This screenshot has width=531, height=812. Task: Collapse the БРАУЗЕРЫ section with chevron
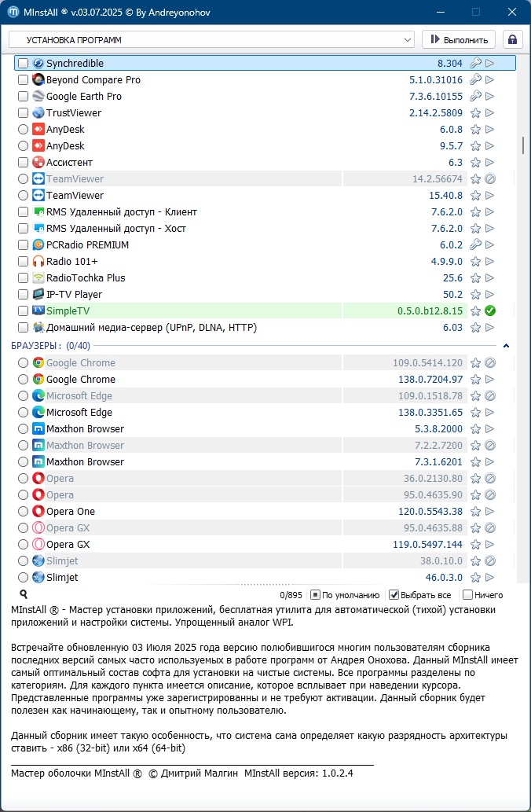coord(506,345)
